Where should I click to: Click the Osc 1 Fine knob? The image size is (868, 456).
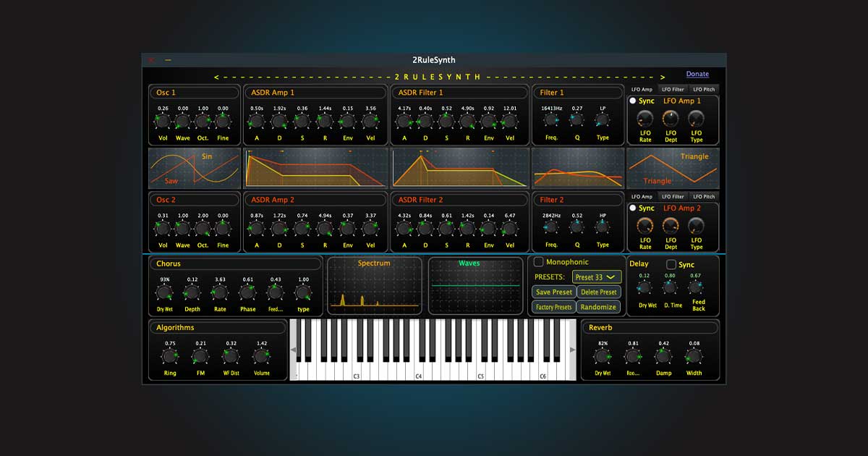(223, 121)
